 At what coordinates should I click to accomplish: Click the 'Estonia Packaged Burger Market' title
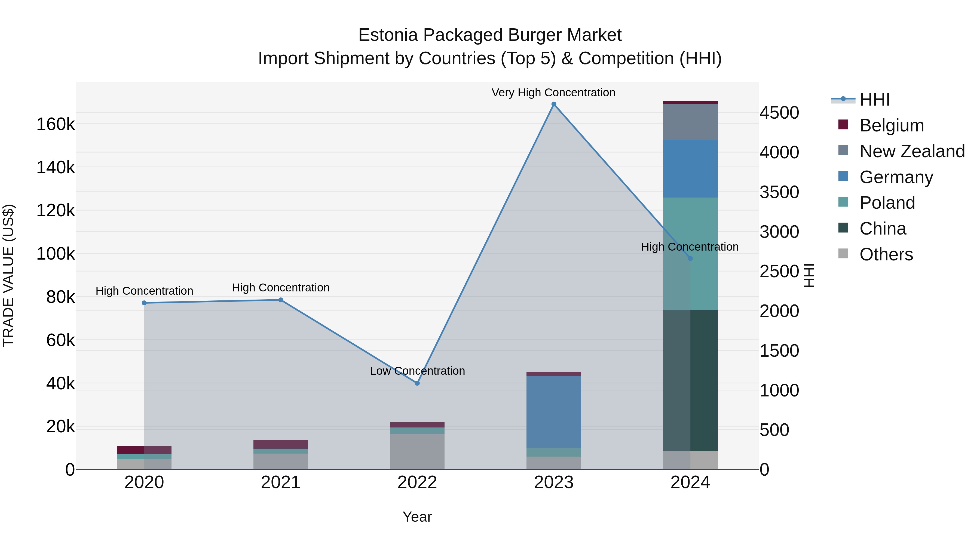pos(490,35)
